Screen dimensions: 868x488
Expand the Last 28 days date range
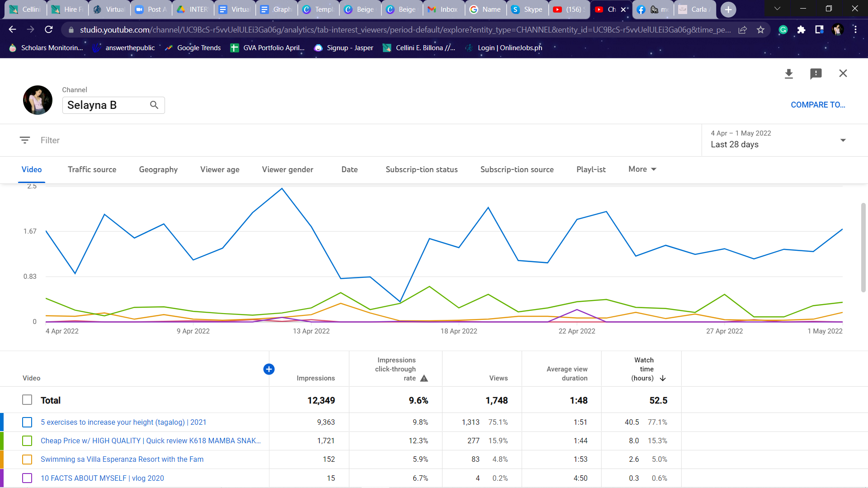pyautogui.click(x=843, y=140)
